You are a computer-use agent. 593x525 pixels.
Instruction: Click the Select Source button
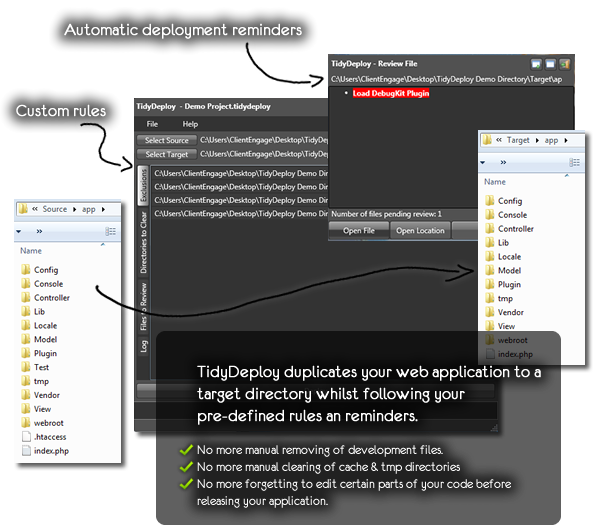coord(167,140)
